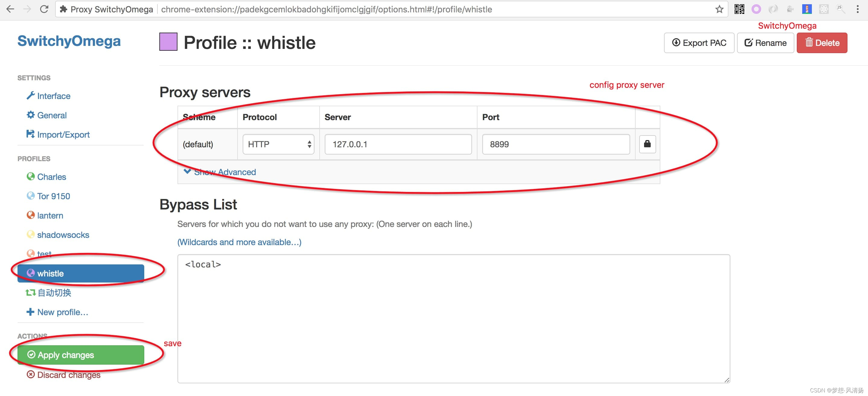Apply changes to save the profile
Image resolution: width=868 pixels, height=396 pixels.
coord(66,355)
